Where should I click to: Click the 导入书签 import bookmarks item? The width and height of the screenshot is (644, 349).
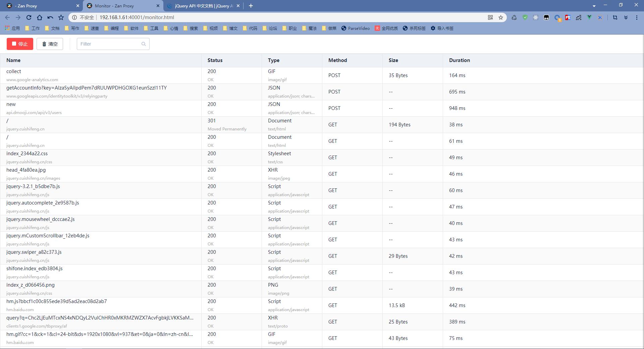pos(442,28)
